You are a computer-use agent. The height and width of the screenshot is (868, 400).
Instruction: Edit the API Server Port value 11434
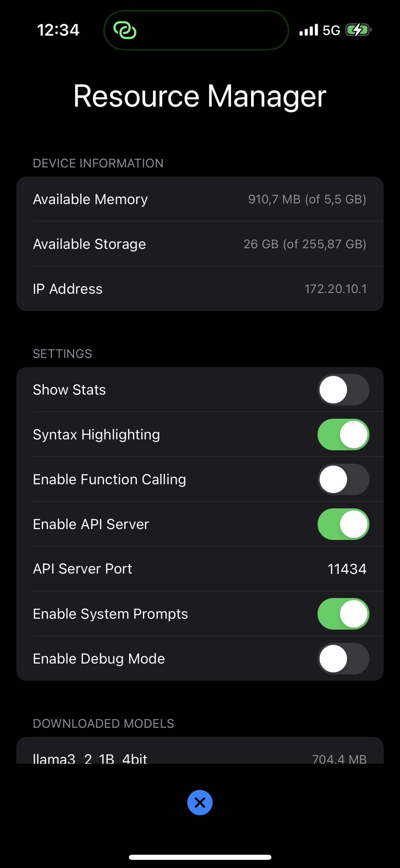coord(347,569)
